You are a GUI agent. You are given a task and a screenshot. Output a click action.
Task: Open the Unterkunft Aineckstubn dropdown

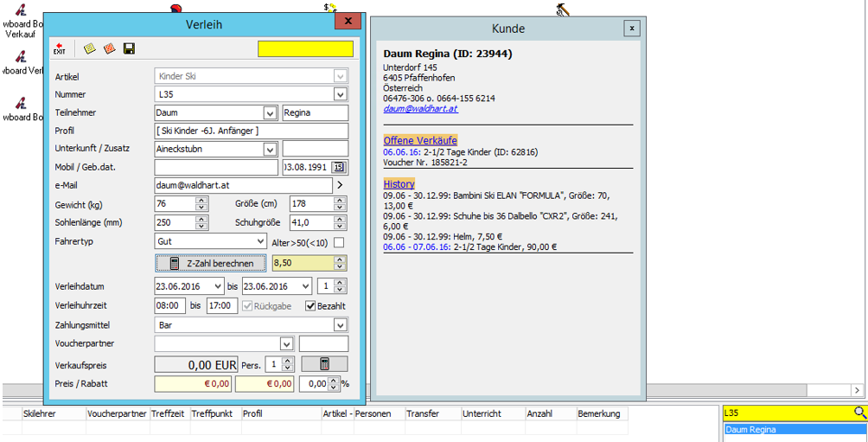(x=270, y=149)
